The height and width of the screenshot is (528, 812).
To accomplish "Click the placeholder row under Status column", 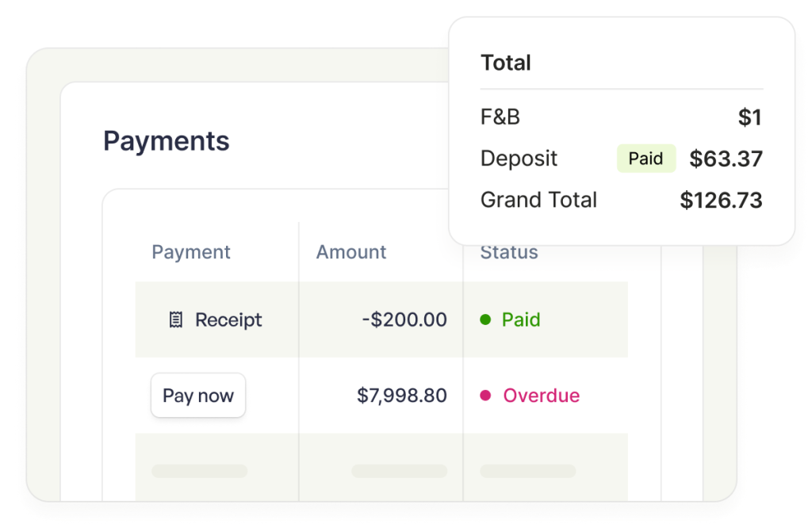I will pos(527,471).
